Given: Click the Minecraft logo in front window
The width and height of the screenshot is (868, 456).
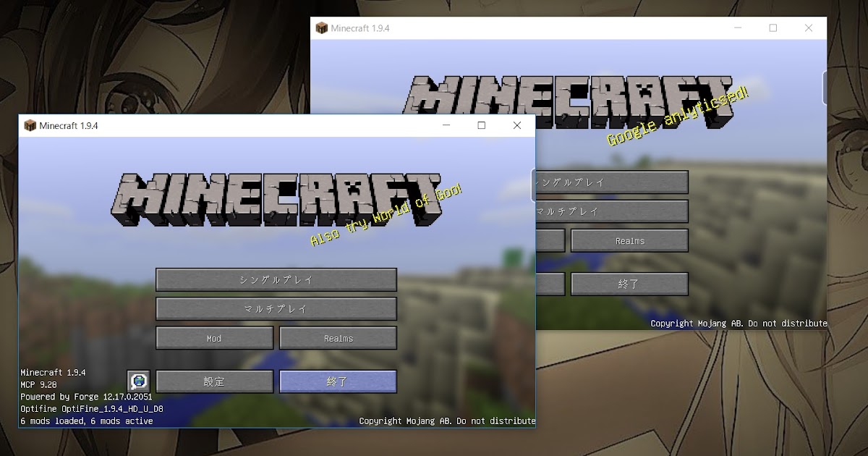Looking at the screenshot, I should [276, 200].
